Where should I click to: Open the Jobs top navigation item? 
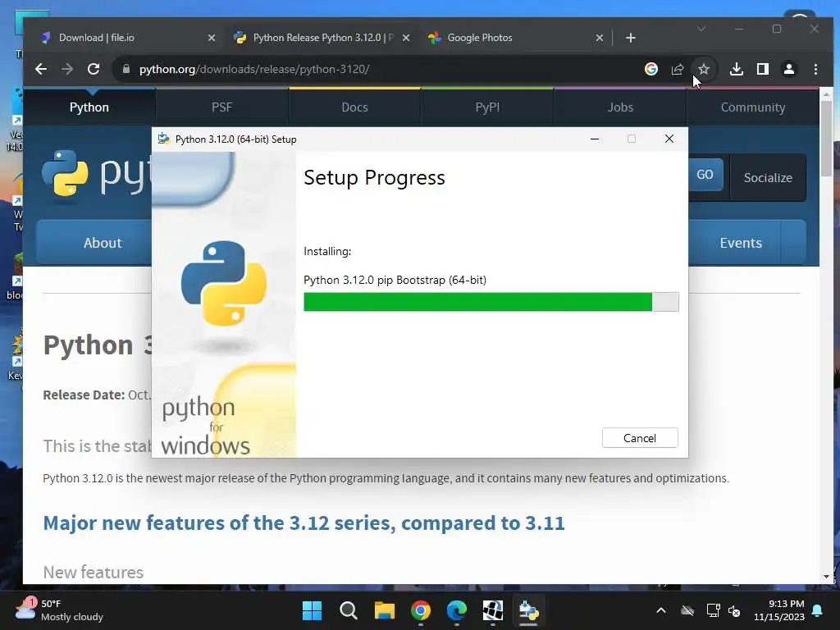620,107
